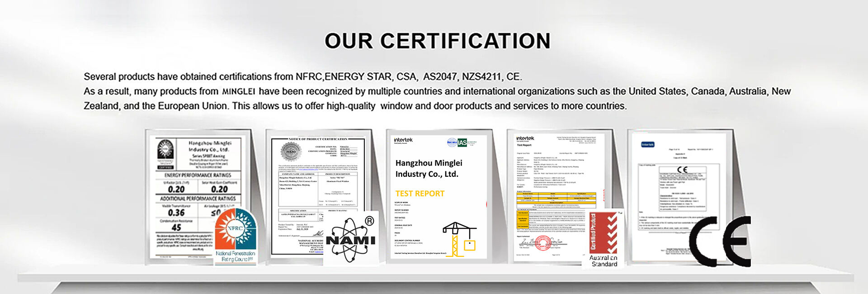Click the NFRC National Fenestration Rating Council logo

tap(235, 235)
